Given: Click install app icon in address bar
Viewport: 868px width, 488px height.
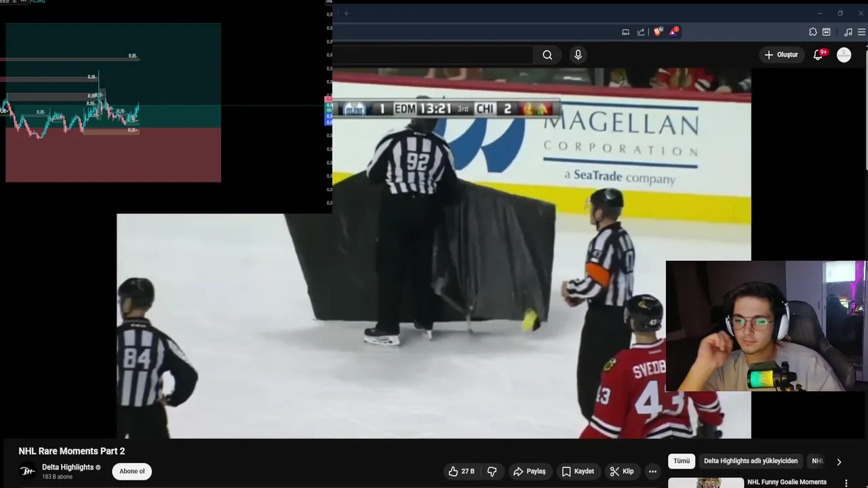Looking at the screenshot, I should click(x=625, y=32).
